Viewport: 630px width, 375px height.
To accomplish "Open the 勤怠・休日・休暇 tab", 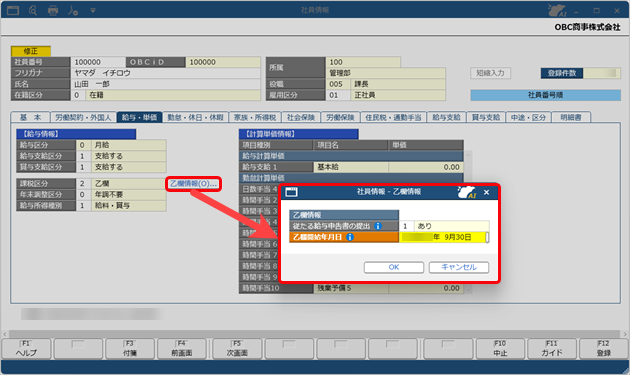I will click(x=195, y=117).
